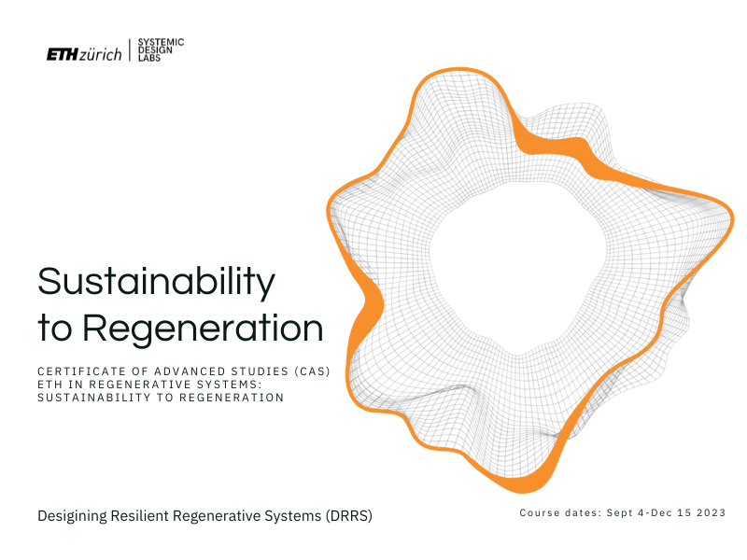Select the 'Sustainability' heading line
The image size is (747, 560).
tap(156, 282)
